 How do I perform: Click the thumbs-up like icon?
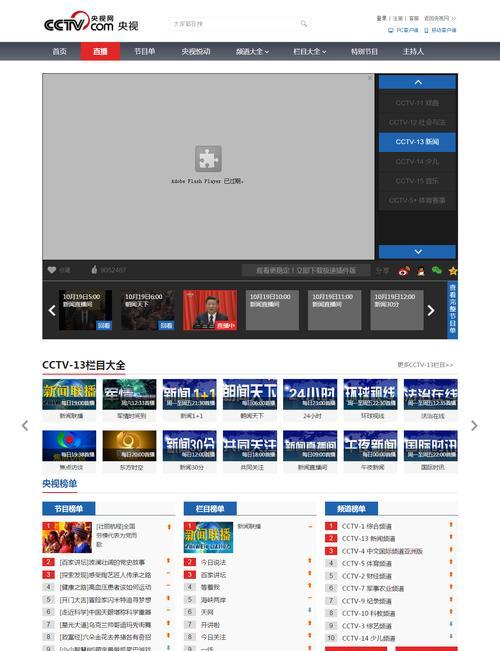[x=94, y=270]
